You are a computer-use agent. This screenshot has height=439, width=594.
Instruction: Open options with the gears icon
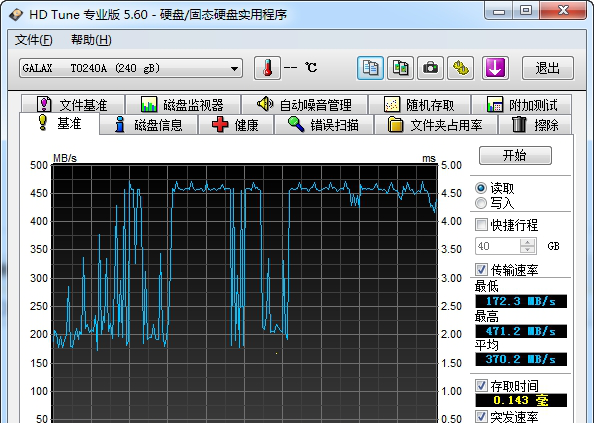[x=460, y=68]
